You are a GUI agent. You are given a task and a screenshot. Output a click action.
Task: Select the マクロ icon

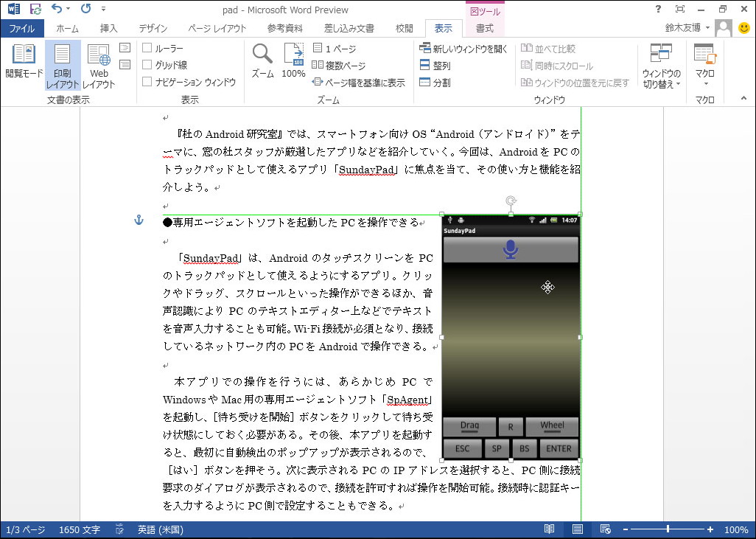(704, 63)
